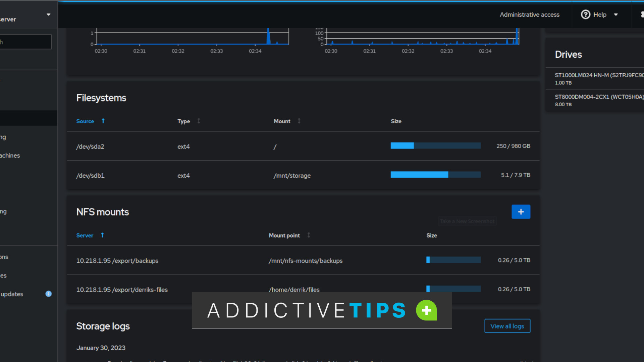Click Administrative access in the top bar
The image size is (644, 362).
click(529, 14)
